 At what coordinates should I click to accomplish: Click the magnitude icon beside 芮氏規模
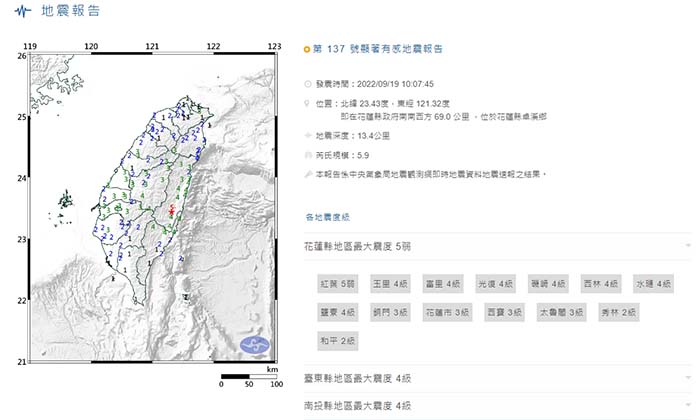(308, 157)
